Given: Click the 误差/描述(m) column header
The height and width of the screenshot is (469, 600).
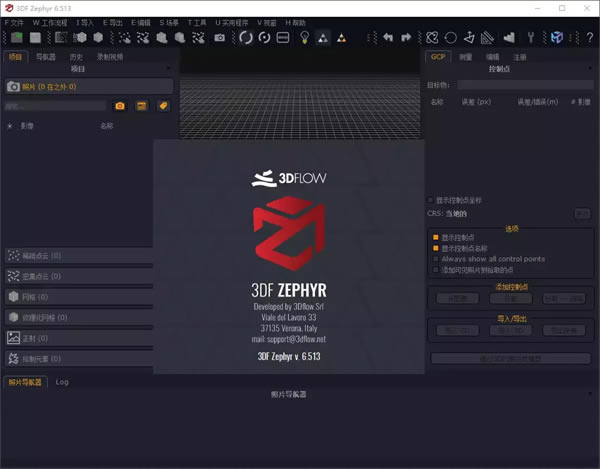Looking at the screenshot, I should click(538, 102).
